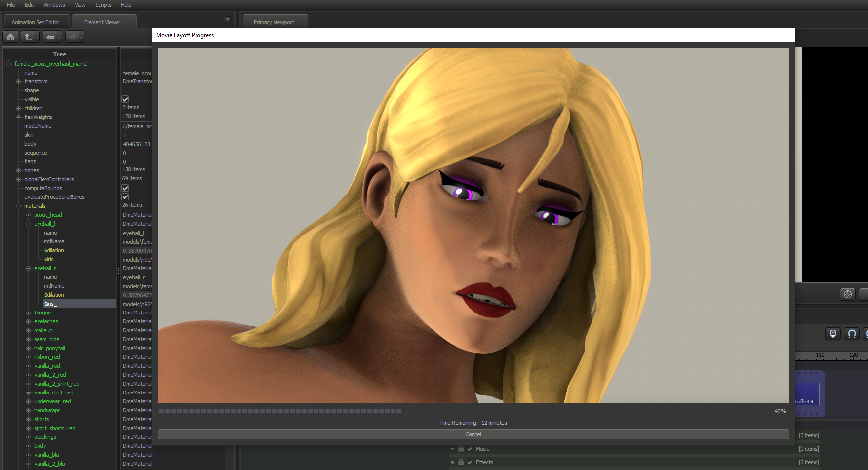The height and width of the screenshot is (470, 868).
Task: Go to home in Element Viewer
Action: coord(10,37)
